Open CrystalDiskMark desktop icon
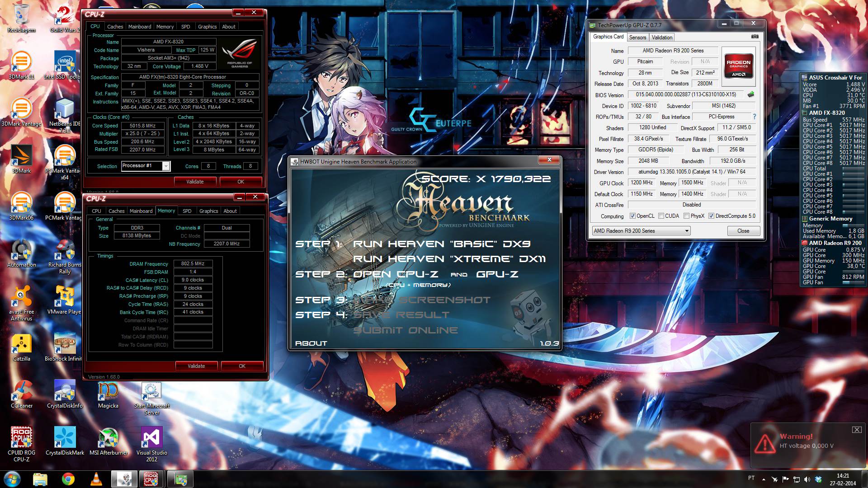The image size is (868, 488). coord(65,441)
